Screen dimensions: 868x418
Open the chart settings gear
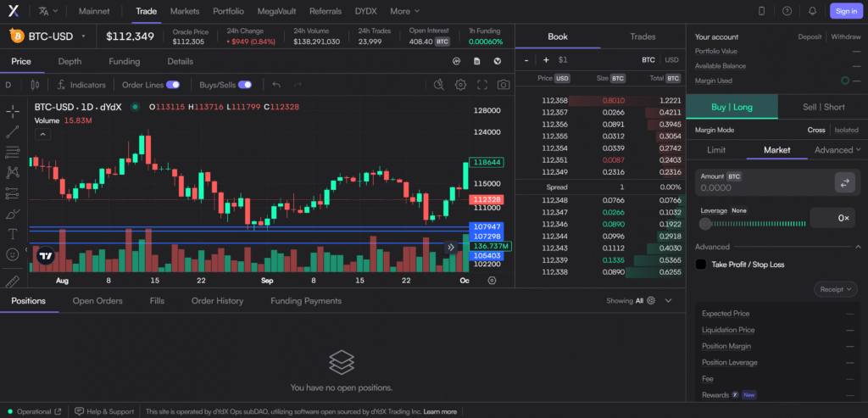pyautogui.click(x=461, y=85)
